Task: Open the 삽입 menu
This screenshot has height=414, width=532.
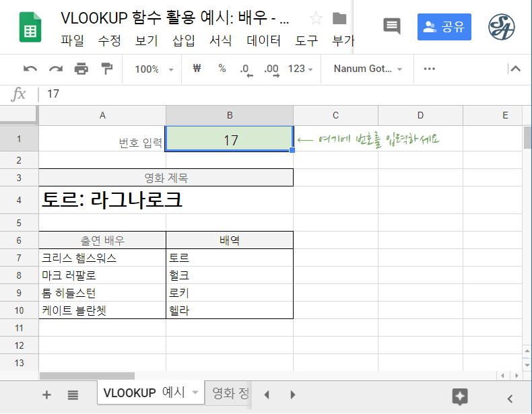Action: click(184, 40)
